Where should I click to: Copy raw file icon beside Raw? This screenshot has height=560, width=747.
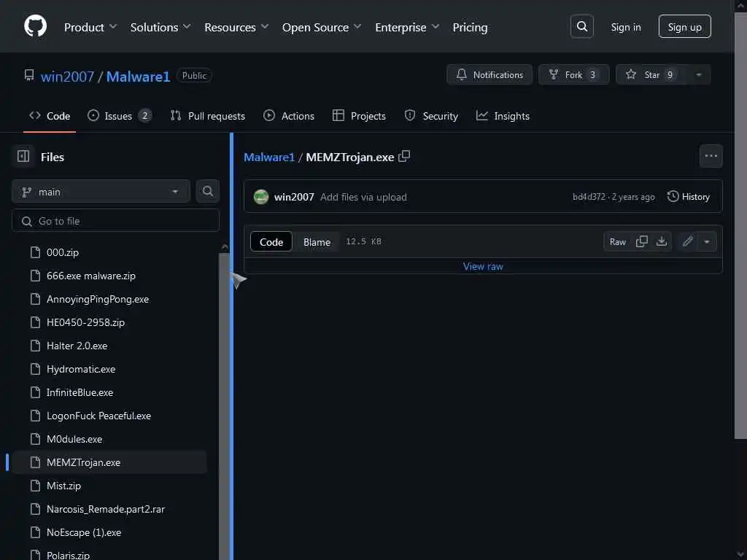642,241
